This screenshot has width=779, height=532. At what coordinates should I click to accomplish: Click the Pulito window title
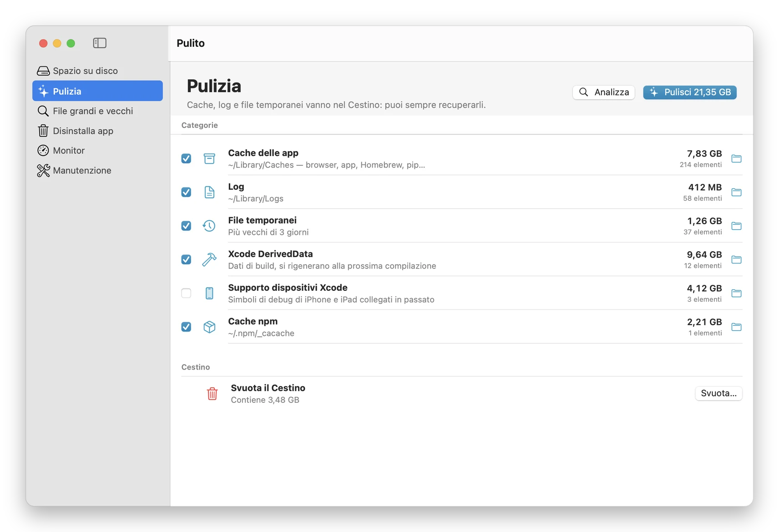click(x=191, y=43)
